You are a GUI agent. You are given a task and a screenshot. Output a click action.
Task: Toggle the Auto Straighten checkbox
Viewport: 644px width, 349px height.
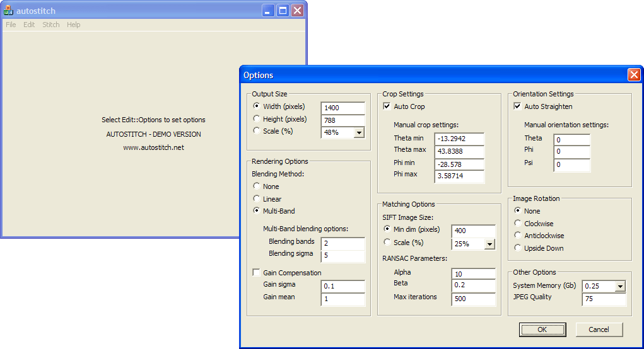(517, 106)
